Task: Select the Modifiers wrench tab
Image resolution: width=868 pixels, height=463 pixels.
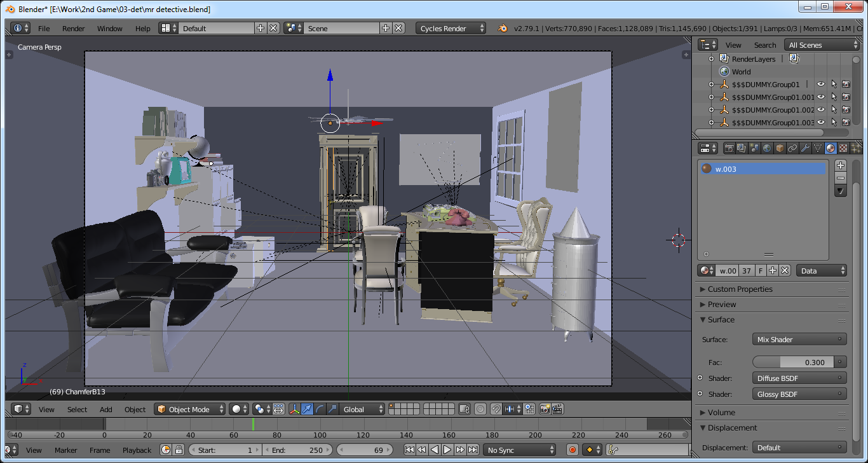Action: [804, 148]
